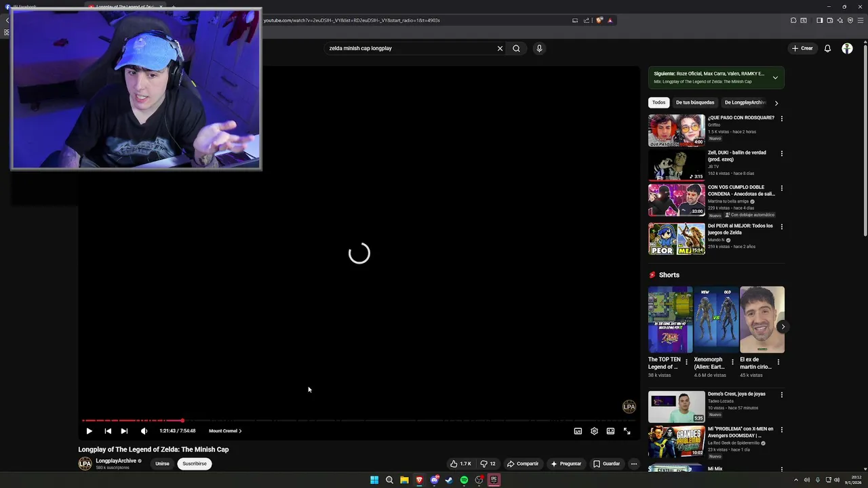Open options for CON VOS CUMPLO DOBLE CONDENA
Viewport: 868px width, 488px height.
point(781,188)
